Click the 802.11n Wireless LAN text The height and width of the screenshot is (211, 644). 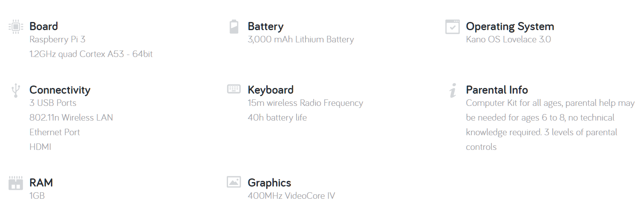(71, 118)
